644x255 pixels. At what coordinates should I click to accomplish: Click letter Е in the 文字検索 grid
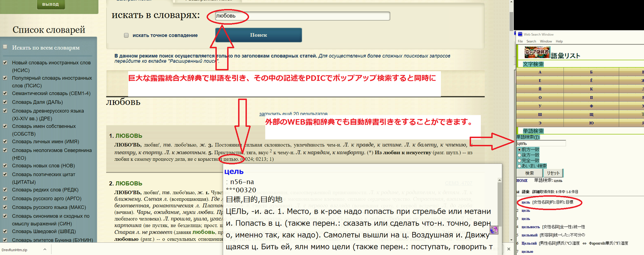pyautogui.click(x=540, y=81)
